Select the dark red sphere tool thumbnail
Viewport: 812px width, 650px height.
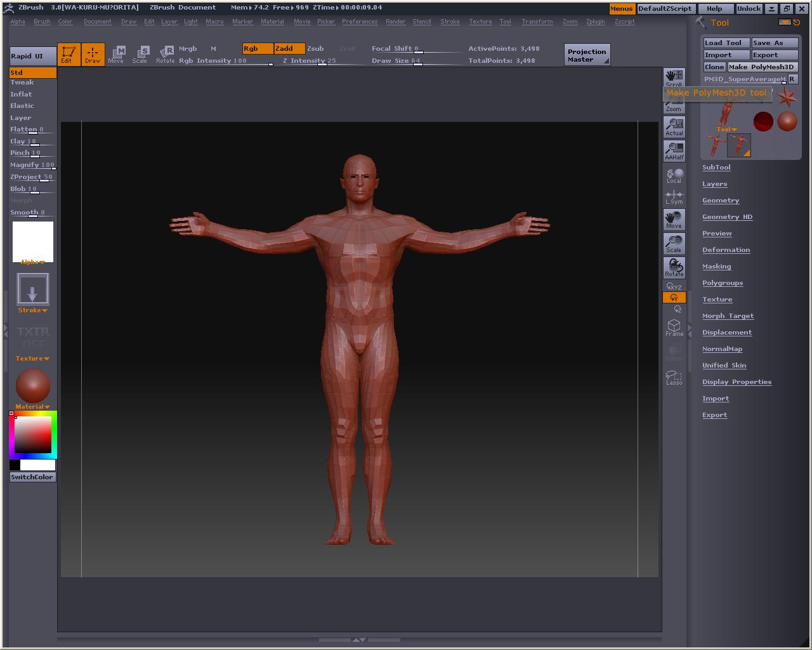tap(763, 121)
